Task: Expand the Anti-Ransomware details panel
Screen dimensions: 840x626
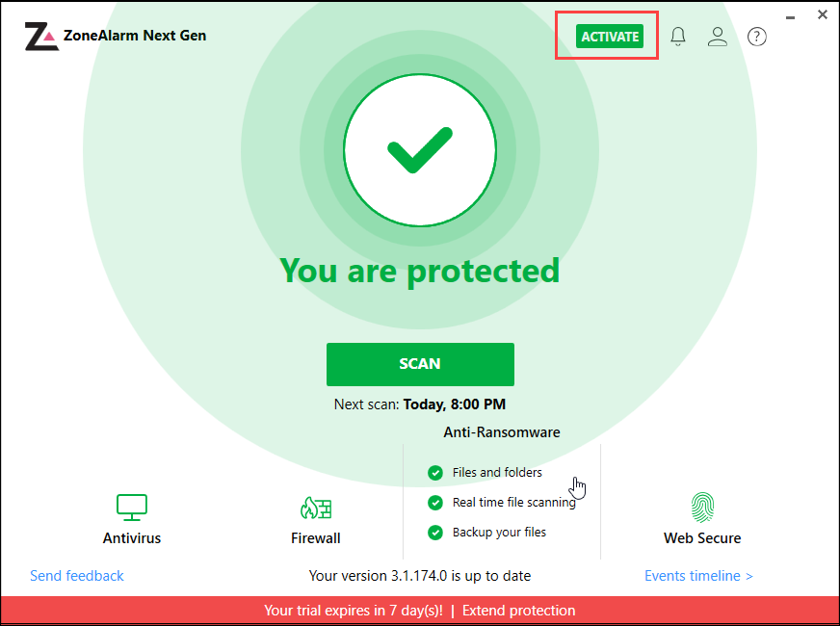Action: 501,432
